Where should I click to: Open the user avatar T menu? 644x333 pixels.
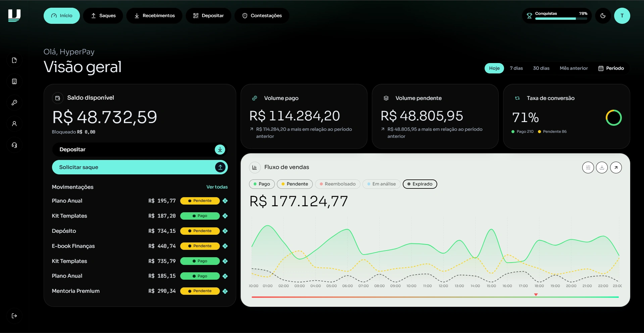coord(622,16)
